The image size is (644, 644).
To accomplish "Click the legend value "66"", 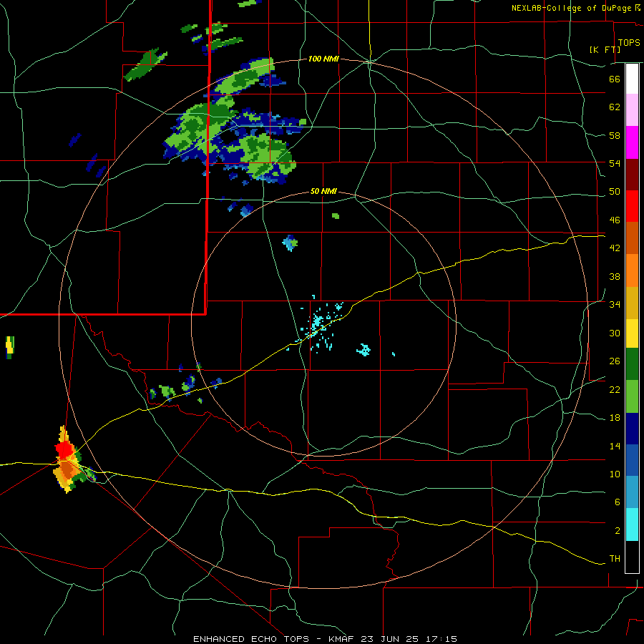I will click(x=615, y=79).
